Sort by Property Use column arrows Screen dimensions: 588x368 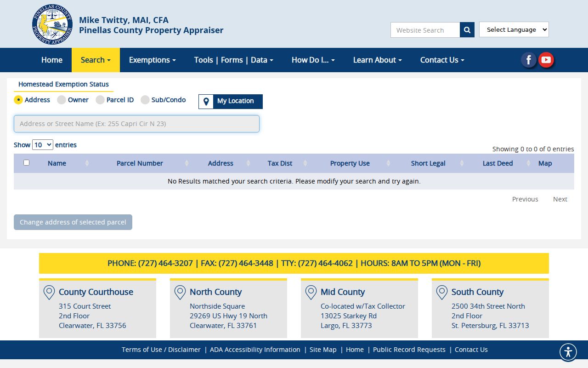click(388, 163)
